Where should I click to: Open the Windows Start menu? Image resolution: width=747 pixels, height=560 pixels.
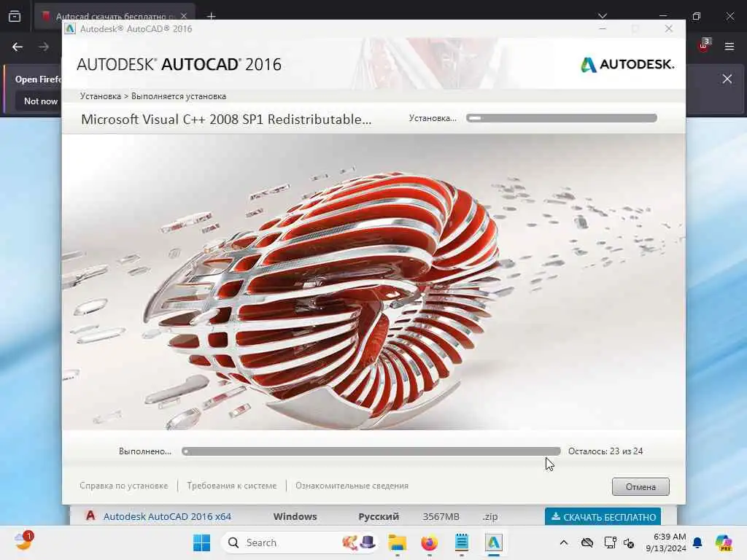click(201, 542)
